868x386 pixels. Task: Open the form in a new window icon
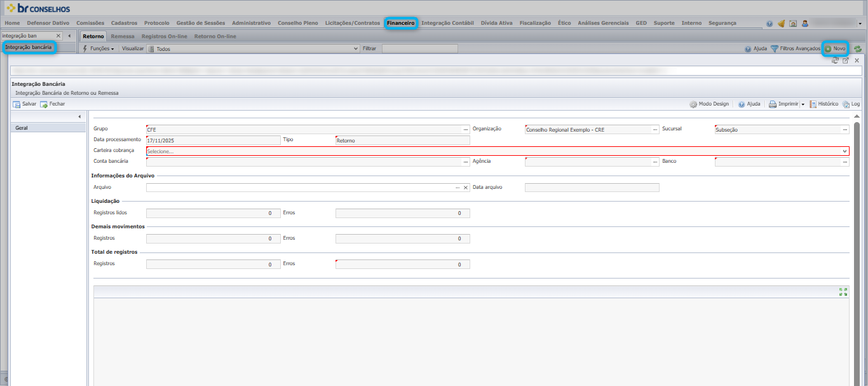[x=846, y=60]
